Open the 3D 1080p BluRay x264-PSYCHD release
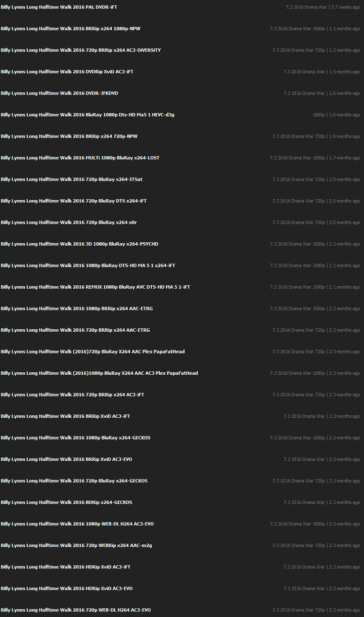Viewport: 364px width, 617px height. (79, 244)
